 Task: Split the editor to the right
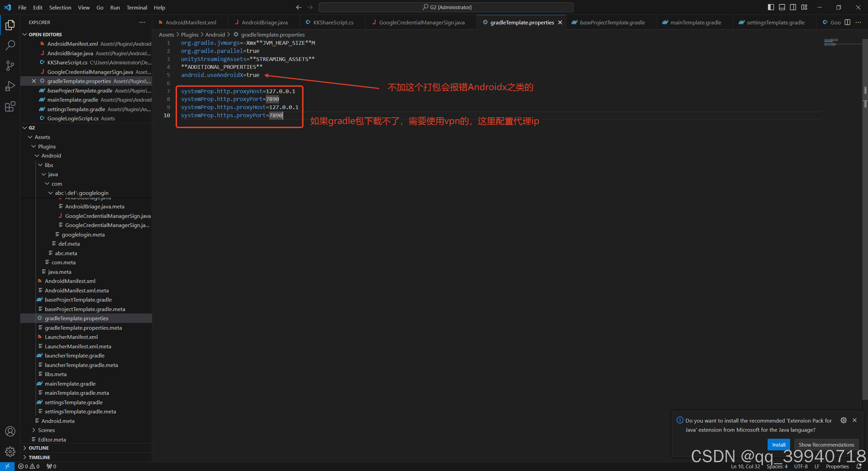(847, 22)
